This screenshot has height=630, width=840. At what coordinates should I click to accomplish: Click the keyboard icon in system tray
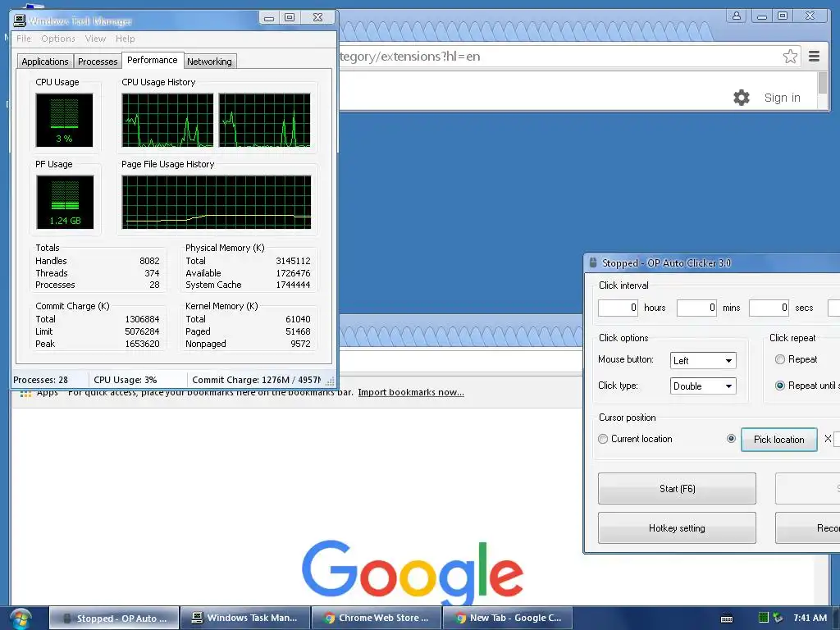tap(727, 619)
